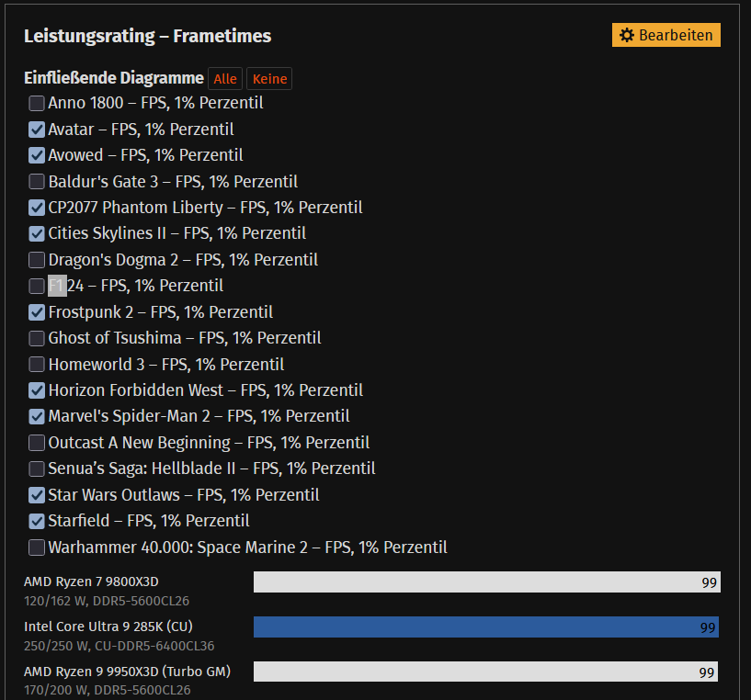751x700 pixels.
Task: Check the Baldur's Gate 3 checkbox
Action: (x=37, y=182)
